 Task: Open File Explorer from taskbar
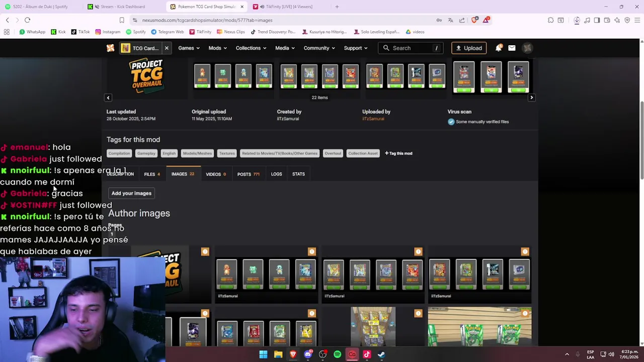coord(278,354)
